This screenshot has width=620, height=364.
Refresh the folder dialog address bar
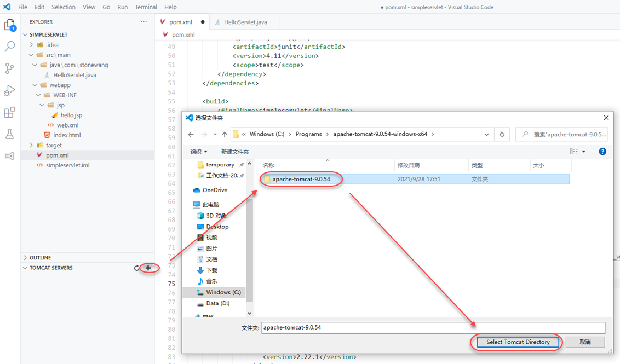click(x=502, y=134)
